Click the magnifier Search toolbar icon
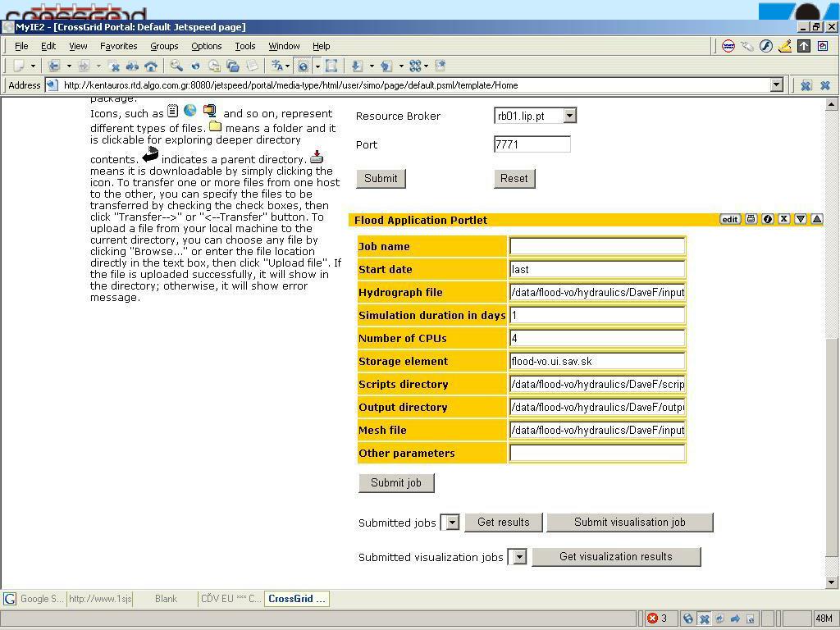 [x=176, y=66]
